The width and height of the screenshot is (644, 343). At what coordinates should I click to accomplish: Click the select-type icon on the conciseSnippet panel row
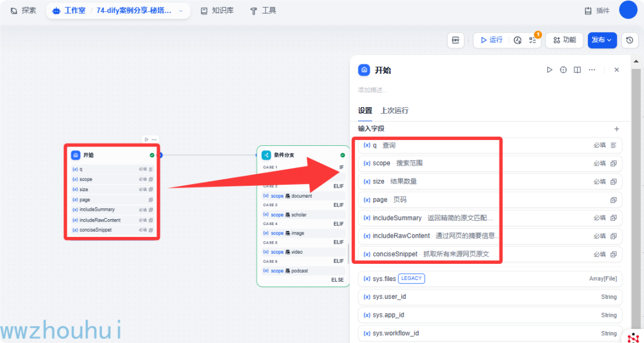(614, 254)
